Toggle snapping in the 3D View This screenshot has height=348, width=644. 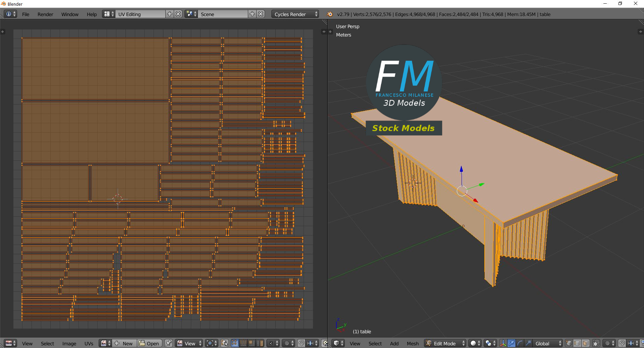[622, 343]
